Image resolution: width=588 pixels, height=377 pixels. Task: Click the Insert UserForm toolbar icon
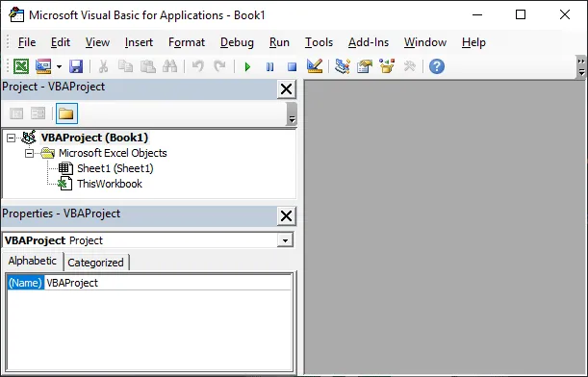[x=43, y=66]
